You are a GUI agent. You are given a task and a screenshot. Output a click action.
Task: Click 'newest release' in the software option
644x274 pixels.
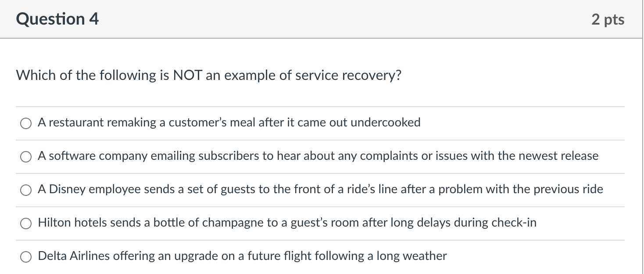[x=559, y=156]
